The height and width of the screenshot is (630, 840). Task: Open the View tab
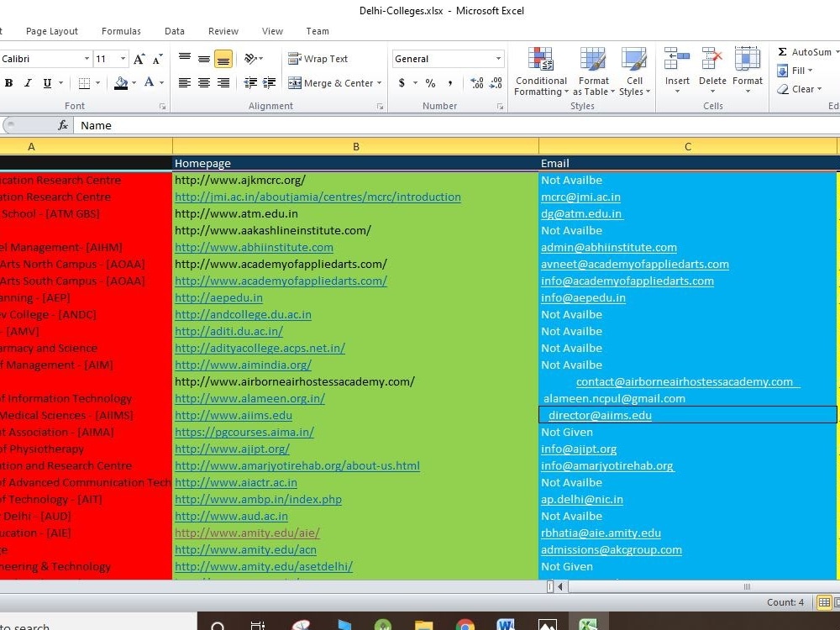click(272, 31)
